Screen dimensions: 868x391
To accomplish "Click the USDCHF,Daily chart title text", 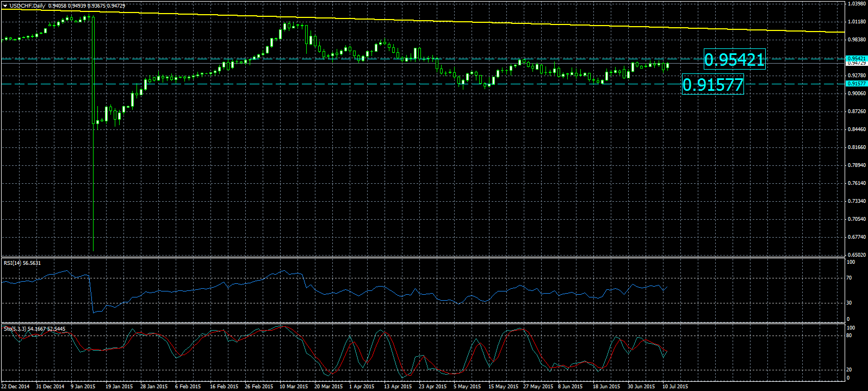I will (x=27, y=5).
